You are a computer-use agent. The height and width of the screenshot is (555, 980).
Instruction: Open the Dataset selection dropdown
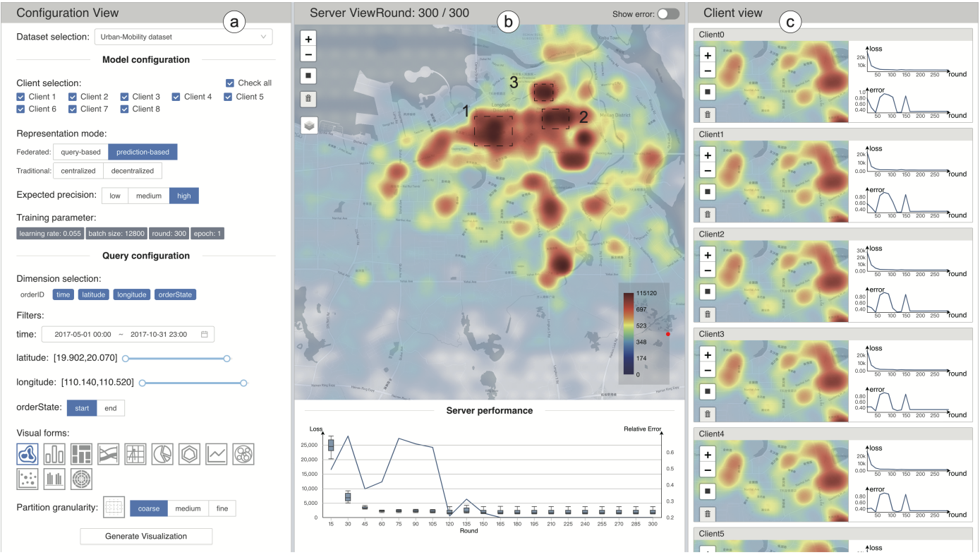coord(183,37)
